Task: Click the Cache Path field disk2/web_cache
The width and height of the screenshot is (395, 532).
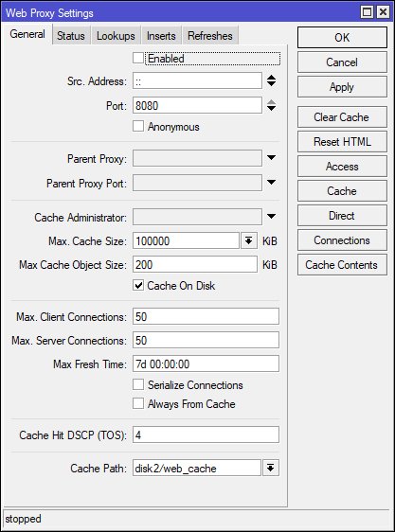Action: (x=197, y=469)
